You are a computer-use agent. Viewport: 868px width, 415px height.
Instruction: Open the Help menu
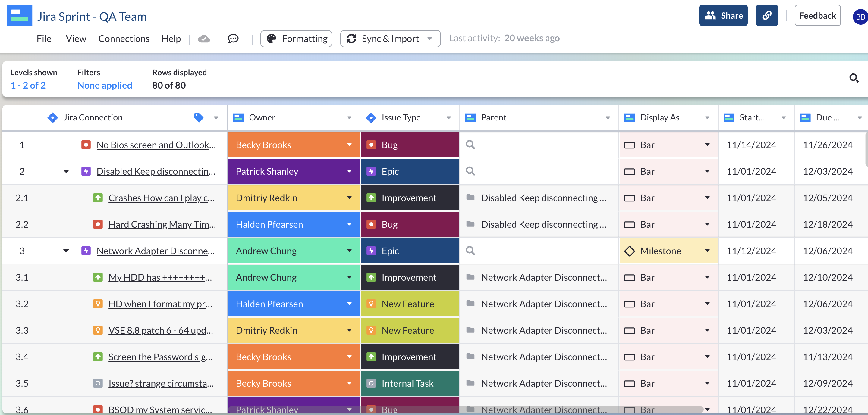[x=171, y=39]
